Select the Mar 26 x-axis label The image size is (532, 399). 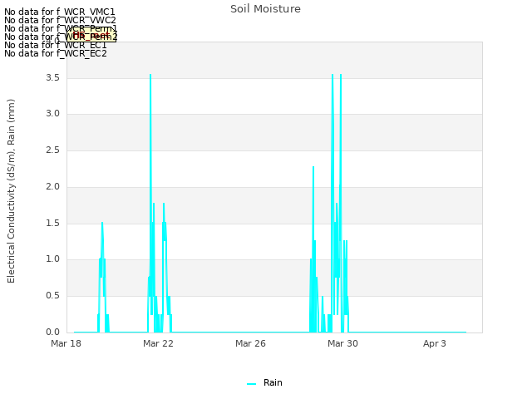(250, 343)
